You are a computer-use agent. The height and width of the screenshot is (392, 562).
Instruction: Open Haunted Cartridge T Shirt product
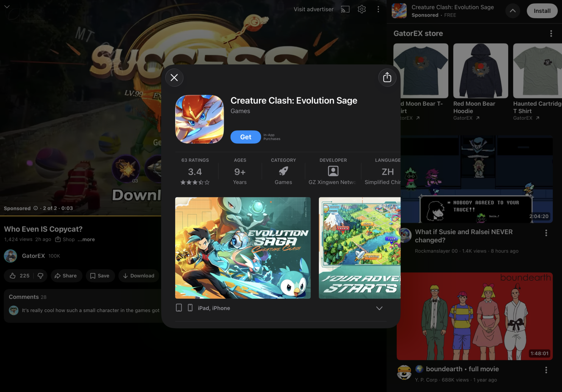tap(537, 81)
